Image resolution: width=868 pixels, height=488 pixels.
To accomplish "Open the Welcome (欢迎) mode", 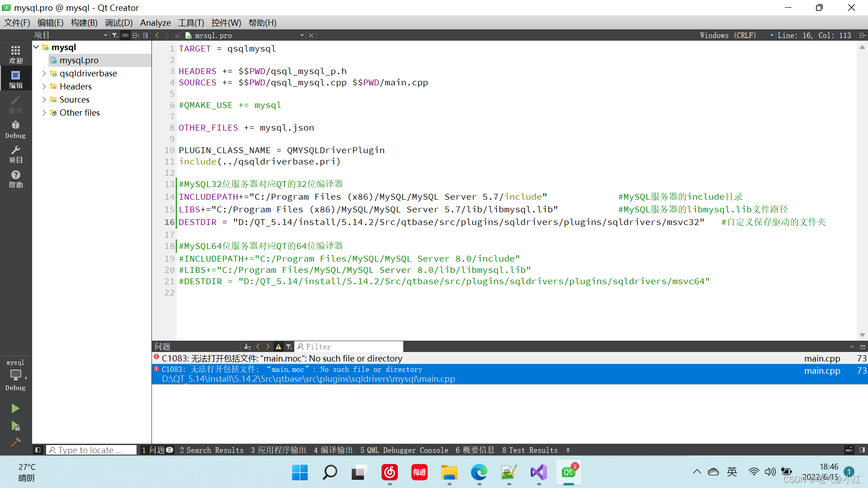I will point(15,54).
